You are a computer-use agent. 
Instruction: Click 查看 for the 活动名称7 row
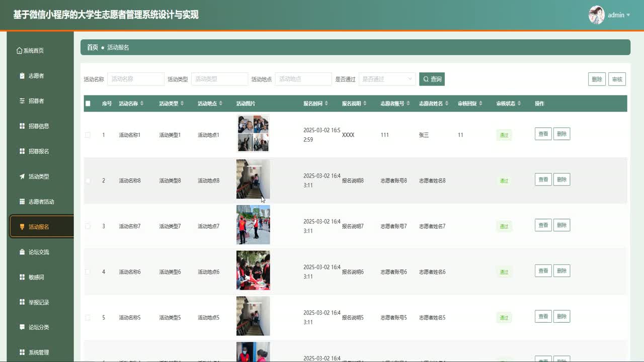543,225
